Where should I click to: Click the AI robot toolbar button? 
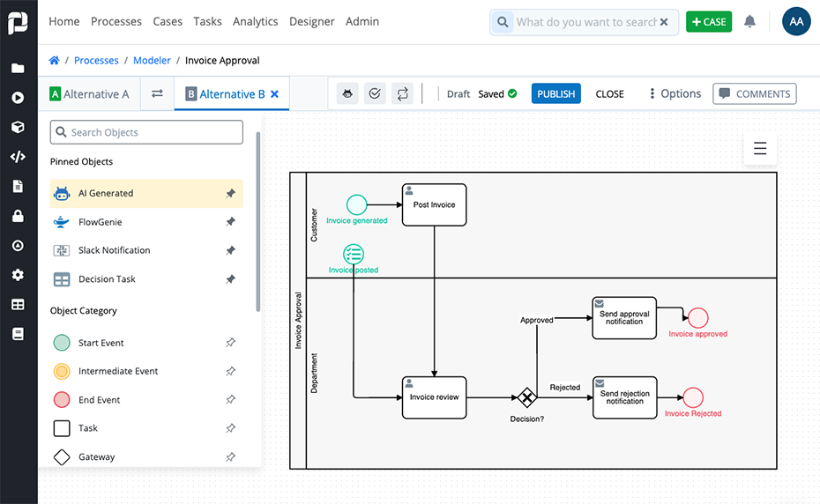pyautogui.click(x=347, y=93)
